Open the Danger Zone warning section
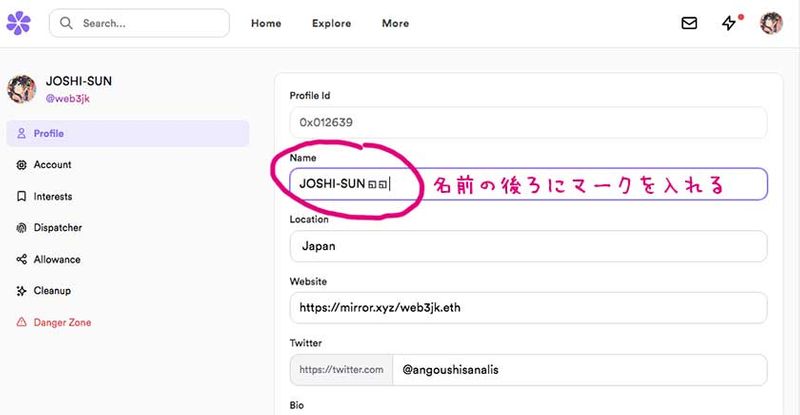Viewport: 800px width, 415px height. (62, 323)
